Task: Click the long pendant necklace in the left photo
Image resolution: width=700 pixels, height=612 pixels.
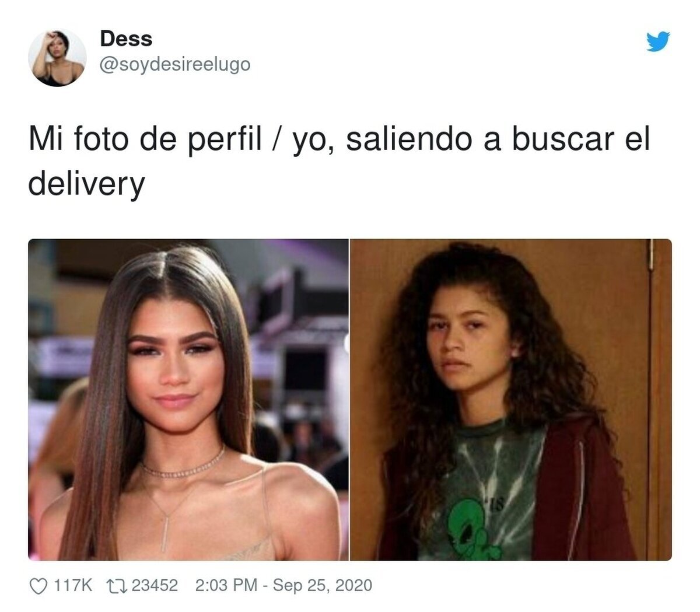Action: tap(166, 522)
